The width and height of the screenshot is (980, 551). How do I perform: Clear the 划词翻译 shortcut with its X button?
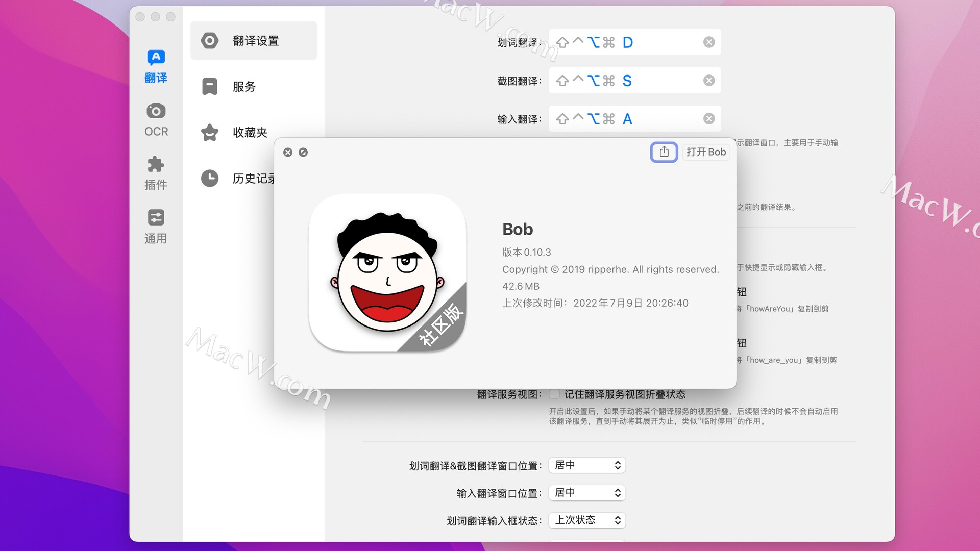708,42
